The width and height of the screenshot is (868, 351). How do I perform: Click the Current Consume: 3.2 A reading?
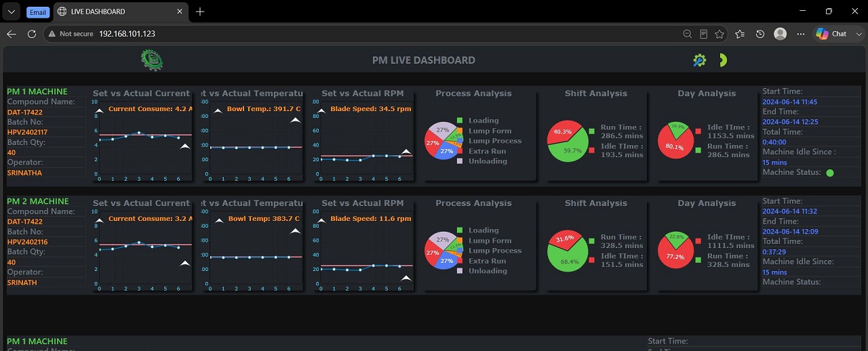[x=151, y=219]
